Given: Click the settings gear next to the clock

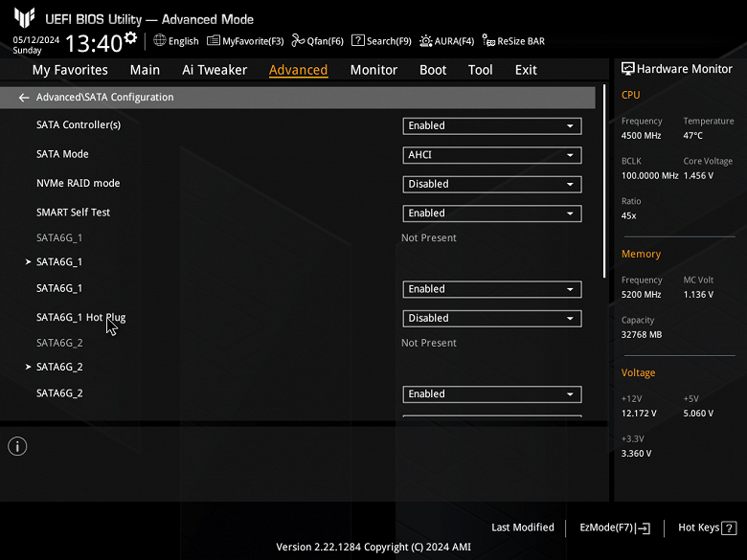Looking at the screenshot, I should coord(131,38).
